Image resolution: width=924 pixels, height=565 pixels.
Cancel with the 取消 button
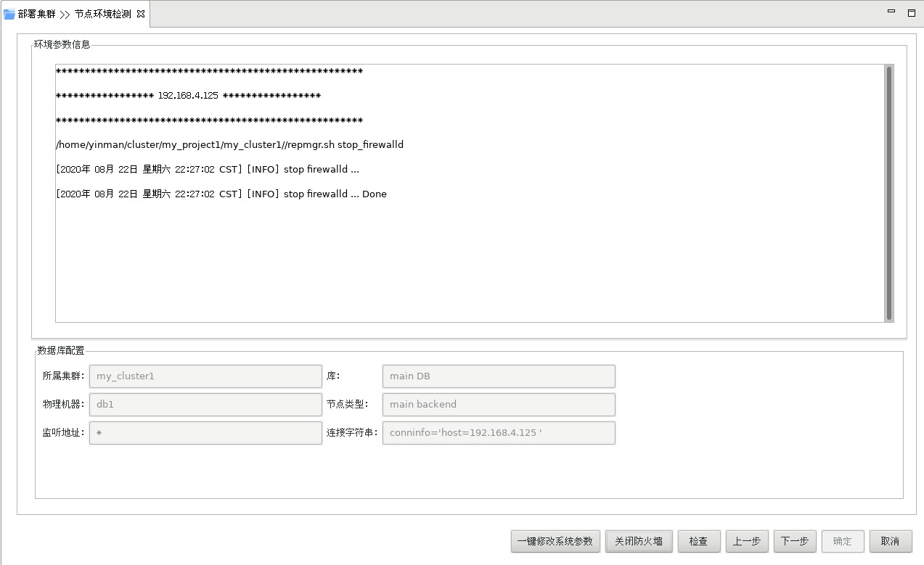(x=890, y=541)
